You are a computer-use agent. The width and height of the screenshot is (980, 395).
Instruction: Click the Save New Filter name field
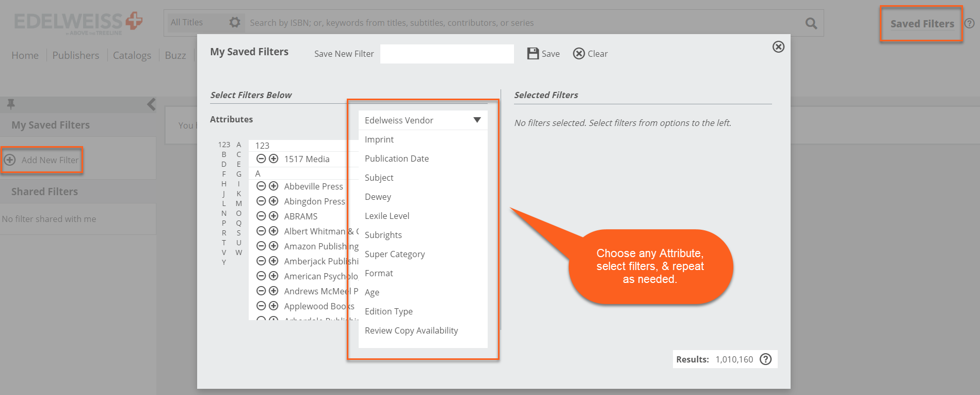tap(447, 54)
